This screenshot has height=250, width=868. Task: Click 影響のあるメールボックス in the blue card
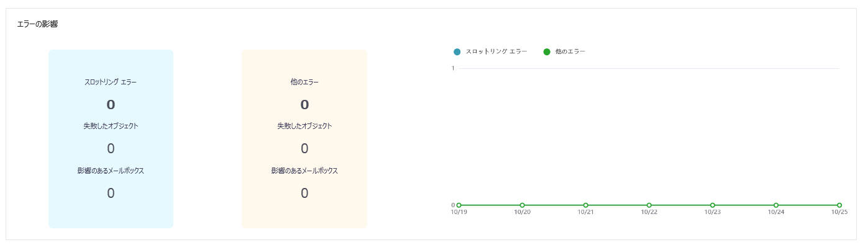[111, 171]
